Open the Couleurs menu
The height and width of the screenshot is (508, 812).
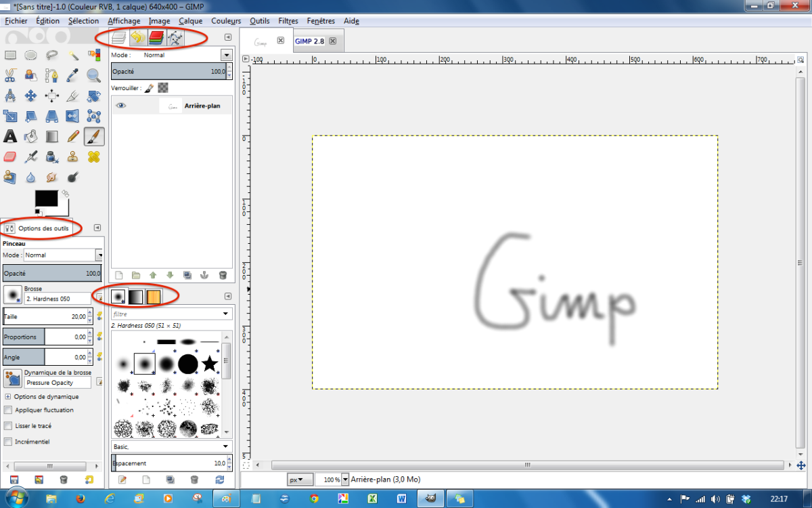click(x=226, y=21)
